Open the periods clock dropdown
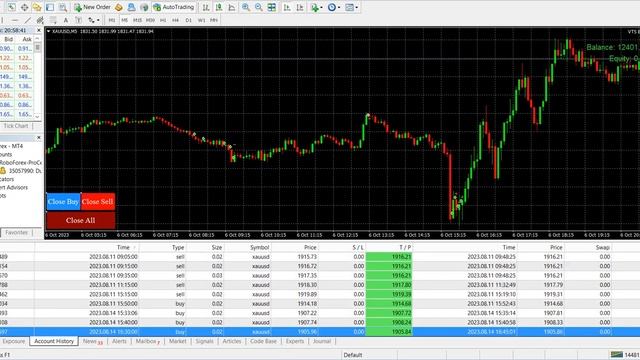 click(334, 7)
